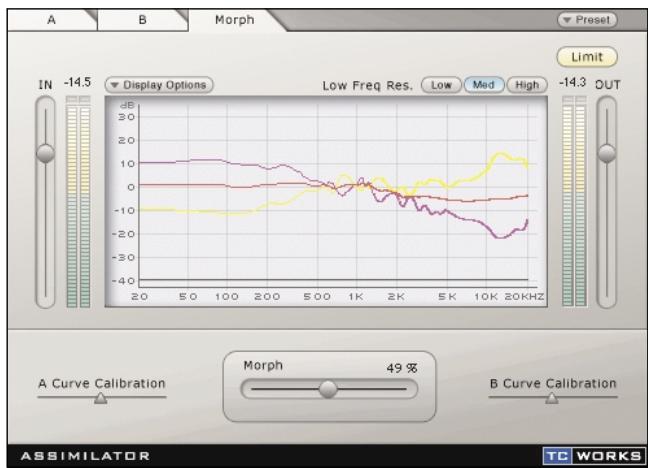Viewport: 648px width, 468px height.
Task: Click the input level meter
Action: click(x=78, y=202)
